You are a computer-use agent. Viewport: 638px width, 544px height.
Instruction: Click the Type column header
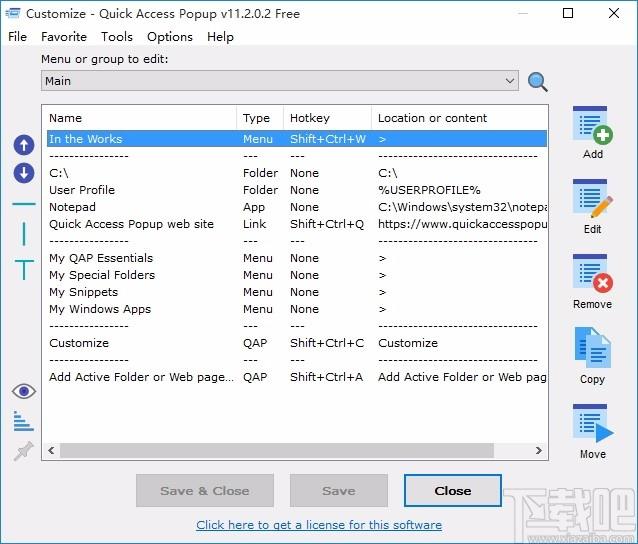[260, 118]
